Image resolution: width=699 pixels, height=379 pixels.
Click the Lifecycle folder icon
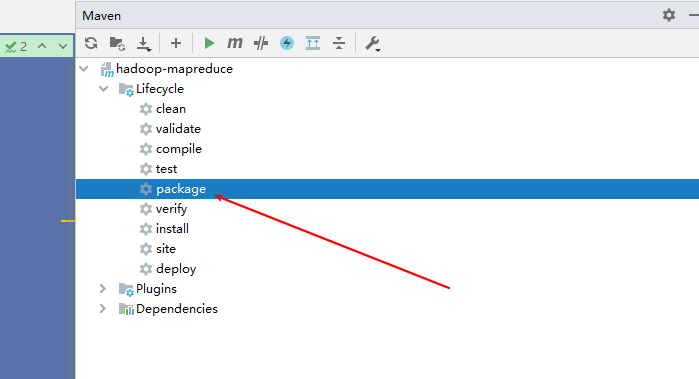click(126, 90)
